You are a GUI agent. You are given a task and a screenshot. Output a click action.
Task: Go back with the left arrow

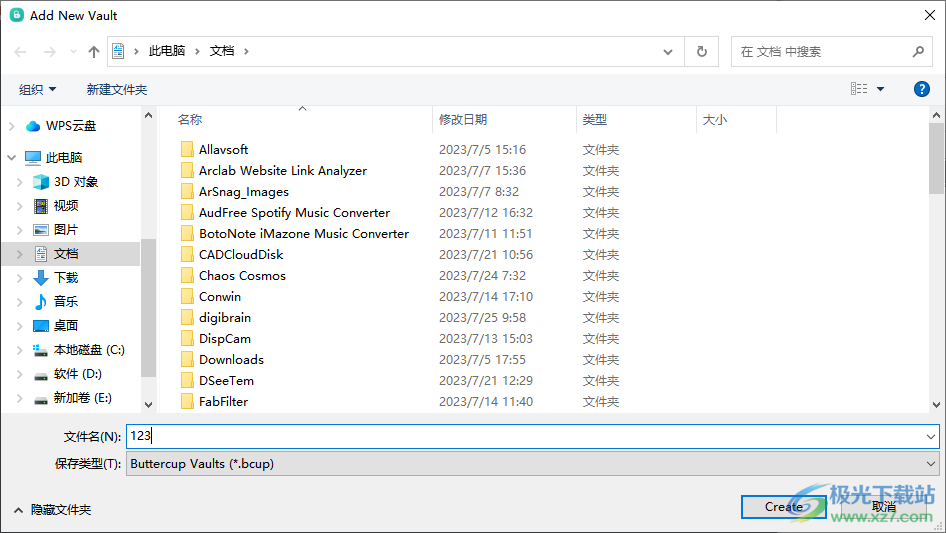tap(21, 52)
